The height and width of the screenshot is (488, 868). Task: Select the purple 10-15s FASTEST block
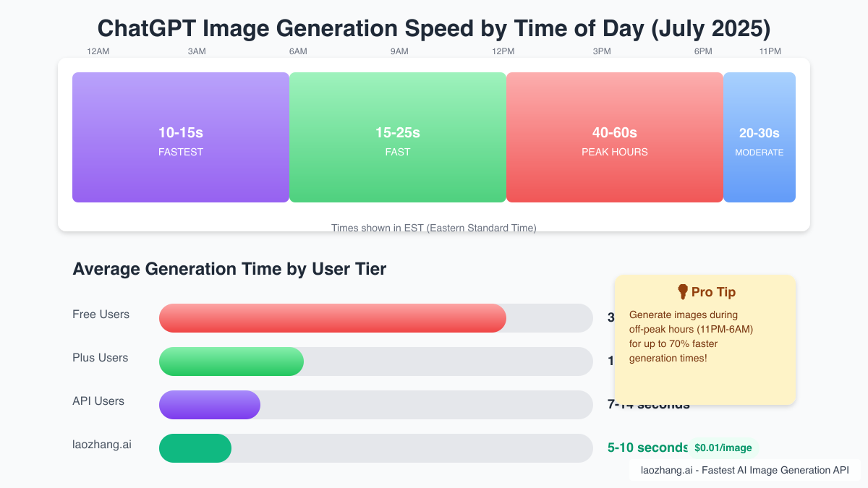(181, 137)
